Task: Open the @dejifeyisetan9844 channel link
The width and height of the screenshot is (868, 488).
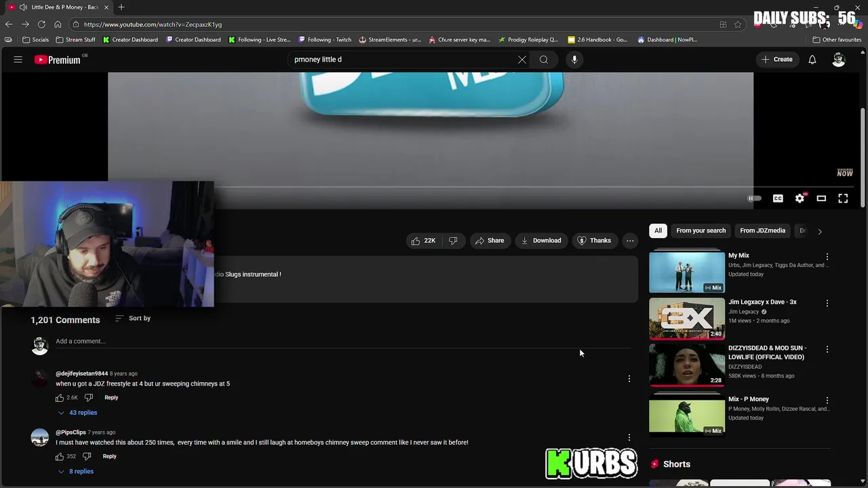Action: (81, 373)
